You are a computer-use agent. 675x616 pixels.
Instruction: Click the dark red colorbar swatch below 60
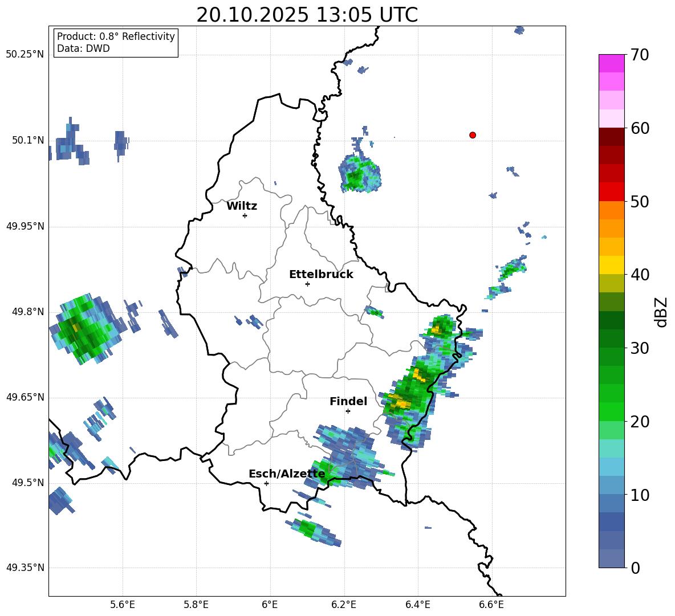click(611, 137)
